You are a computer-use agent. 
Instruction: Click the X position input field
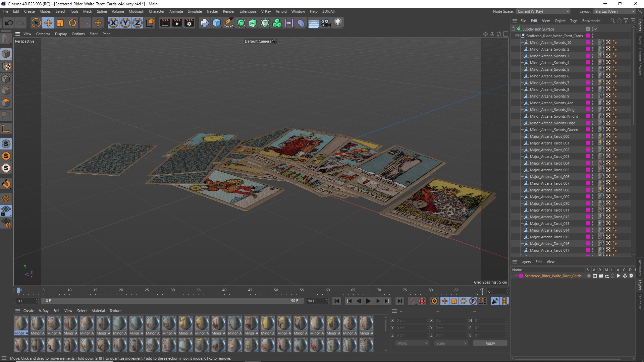tap(412, 320)
